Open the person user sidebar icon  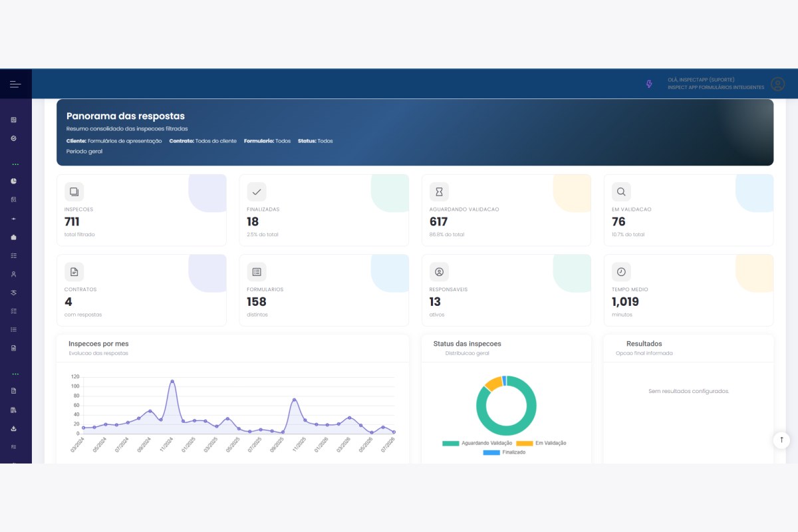click(14, 274)
